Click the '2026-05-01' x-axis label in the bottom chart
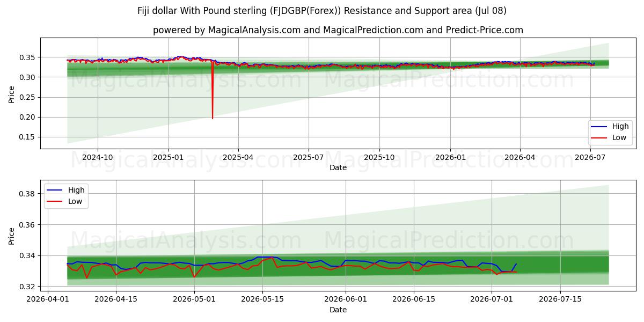Viewport: 644px width, 322px height. [194, 300]
